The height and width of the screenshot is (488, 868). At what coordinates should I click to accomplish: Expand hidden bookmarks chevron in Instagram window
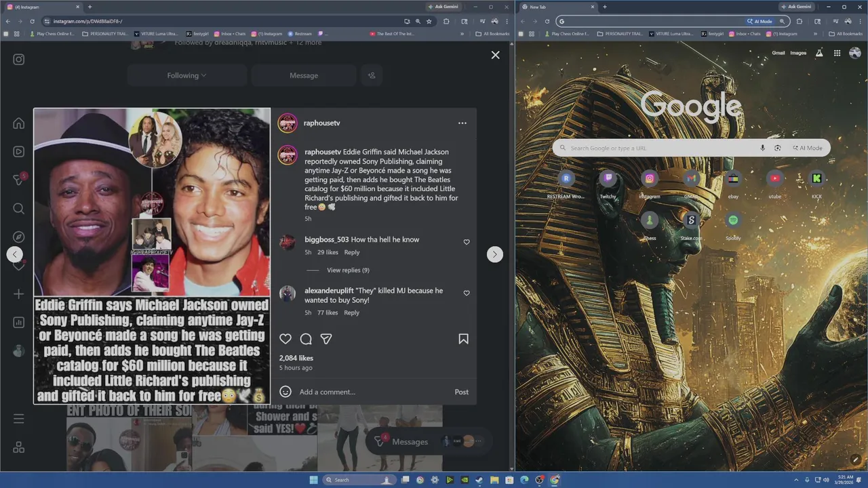click(x=462, y=33)
